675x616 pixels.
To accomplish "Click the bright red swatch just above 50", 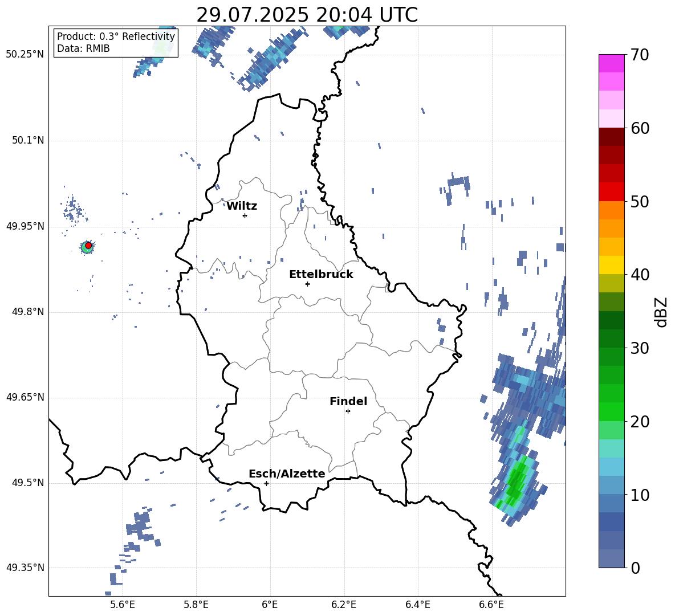I will pyautogui.click(x=611, y=191).
